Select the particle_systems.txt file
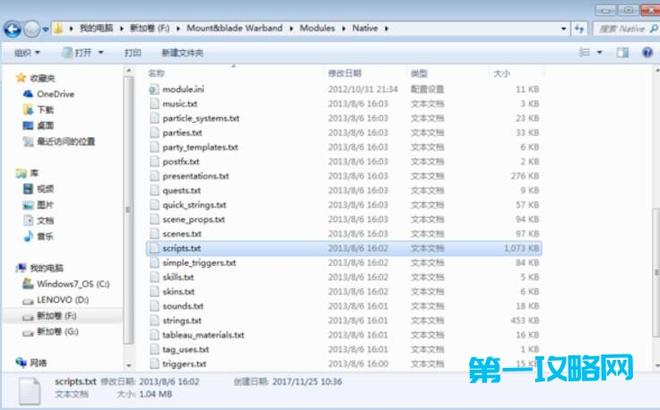660x410 pixels. (201, 118)
